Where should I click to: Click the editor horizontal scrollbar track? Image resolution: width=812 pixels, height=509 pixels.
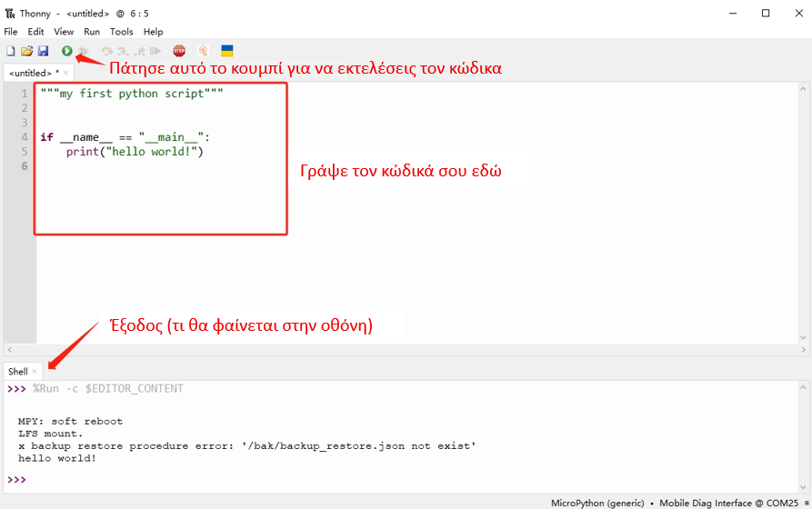pos(406,350)
